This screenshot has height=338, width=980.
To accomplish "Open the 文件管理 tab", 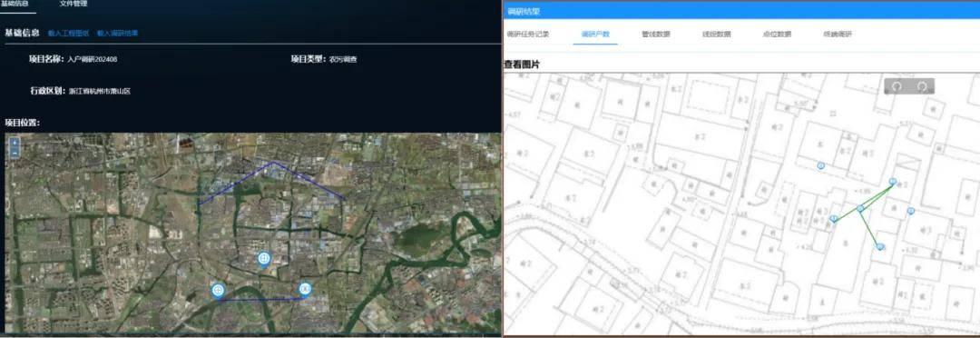I will [73, 4].
